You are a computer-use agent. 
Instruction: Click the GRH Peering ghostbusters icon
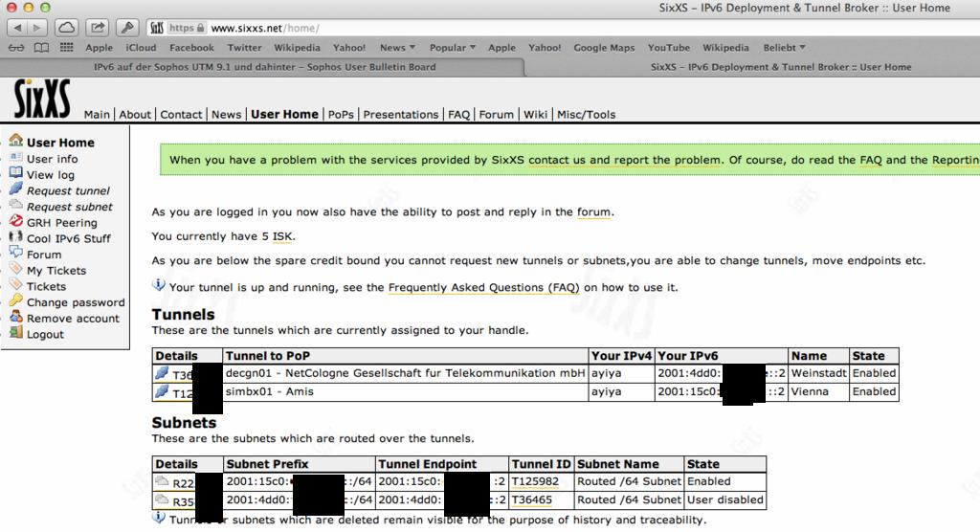tap(15, 222)
